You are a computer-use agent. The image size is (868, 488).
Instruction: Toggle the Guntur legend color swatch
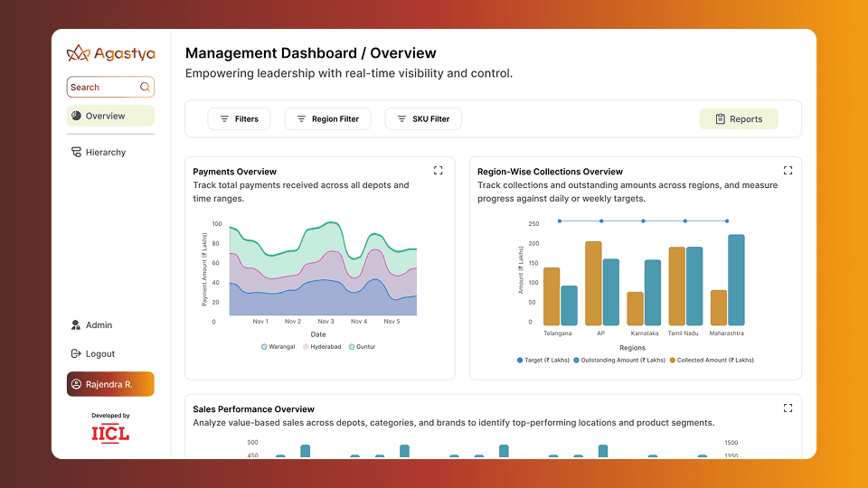click(x=352, y=347)
